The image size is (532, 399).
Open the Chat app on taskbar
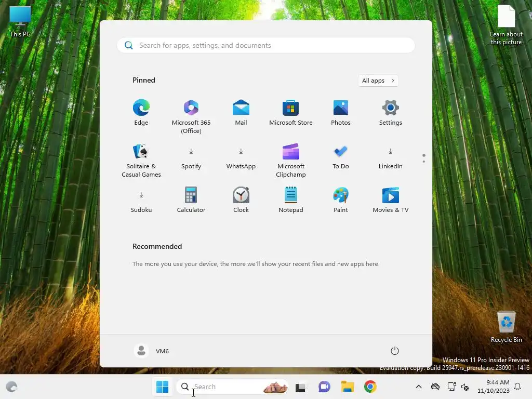pyautogui.click(x=324, y=387)
